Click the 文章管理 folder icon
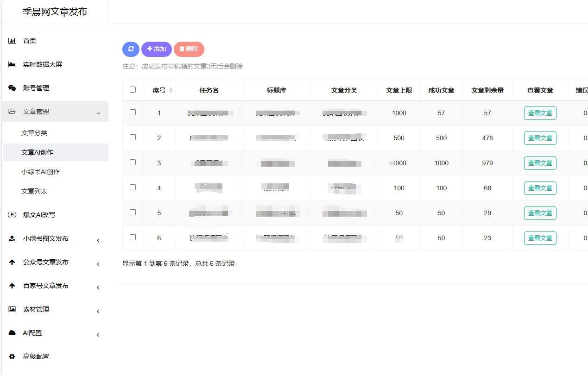Screen dimensions: 588x375 point(12,112)
